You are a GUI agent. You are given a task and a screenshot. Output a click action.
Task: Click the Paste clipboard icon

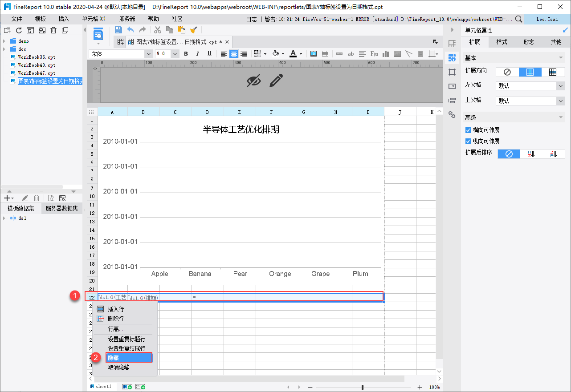(x=182, y=30)
